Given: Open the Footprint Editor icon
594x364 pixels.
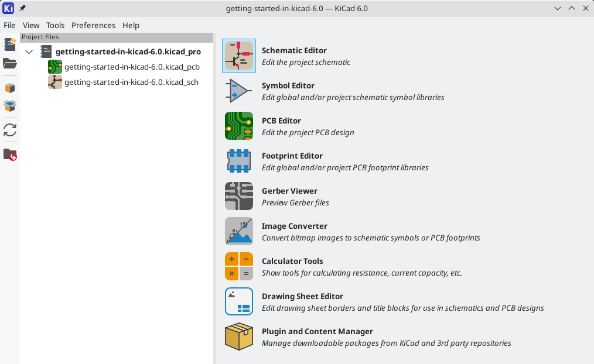Looking at the screenshot, I should [x=239, y=161].
